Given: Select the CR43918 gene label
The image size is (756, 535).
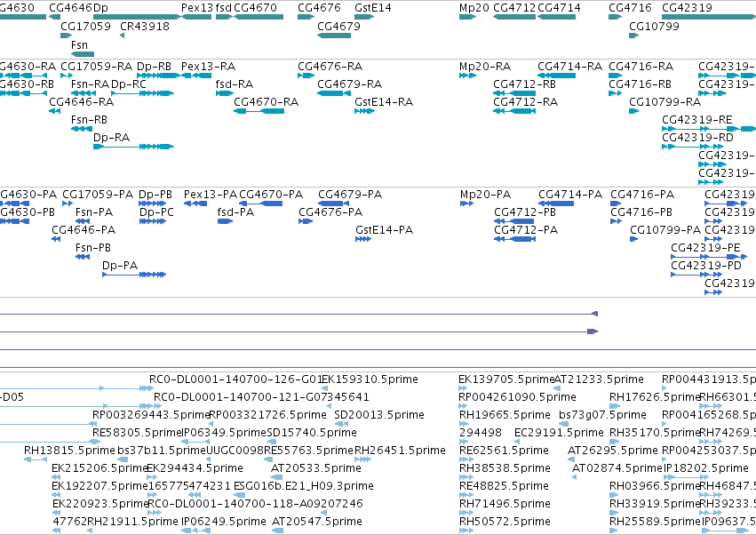Looking at the screenshot, I should pyautogui.click(x=145, y=26).
